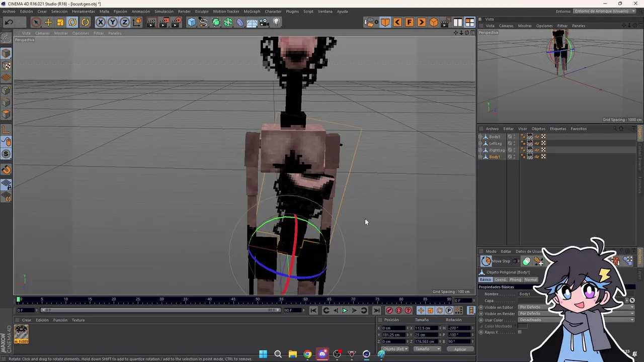This screenshot has width=644, height=362.
Task: Toggle the coordinate system icon beside Z
Action: [137, 22]
